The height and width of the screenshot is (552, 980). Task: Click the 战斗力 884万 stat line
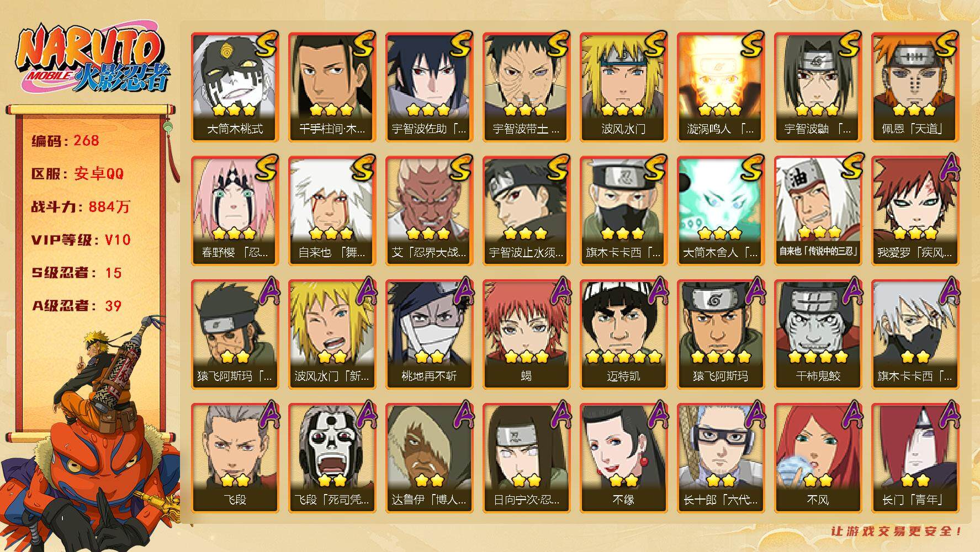[81, 207]
